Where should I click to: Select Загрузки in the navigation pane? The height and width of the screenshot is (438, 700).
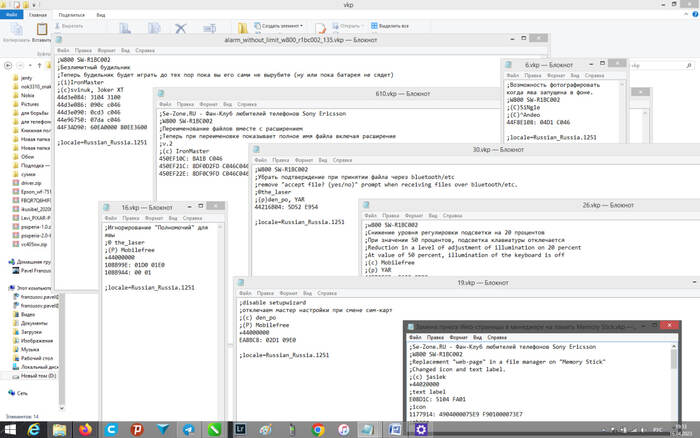pos(33,331)
